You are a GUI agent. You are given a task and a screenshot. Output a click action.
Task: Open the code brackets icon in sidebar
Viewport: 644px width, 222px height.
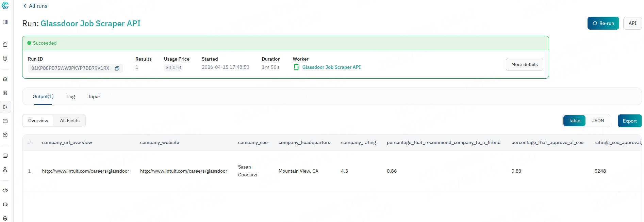click(5, 191)
